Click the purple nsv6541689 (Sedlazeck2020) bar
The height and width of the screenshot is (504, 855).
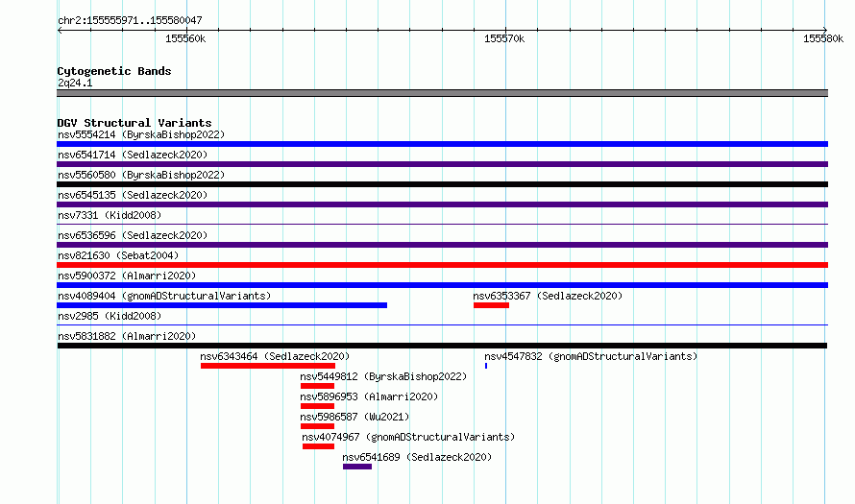point(357,467)
